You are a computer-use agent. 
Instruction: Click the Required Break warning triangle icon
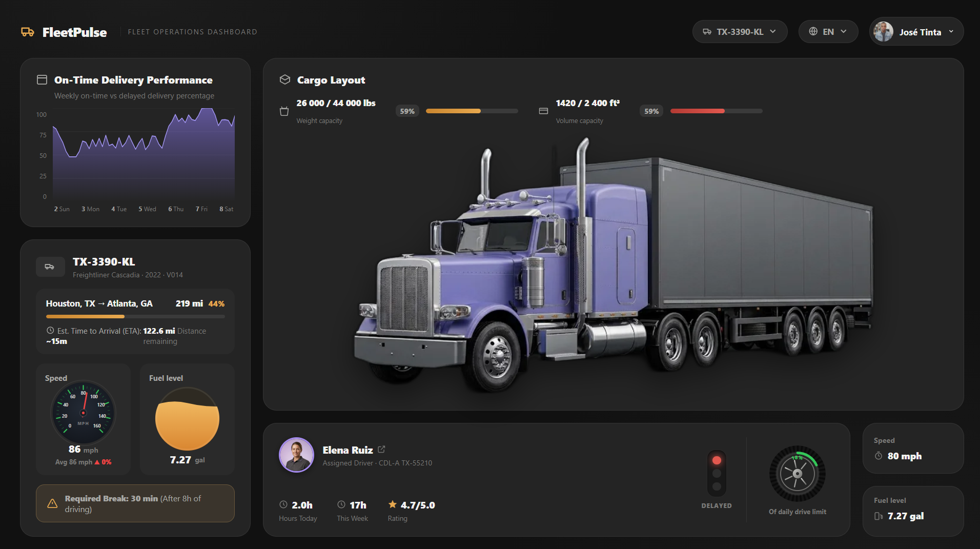tap(52, 504)
